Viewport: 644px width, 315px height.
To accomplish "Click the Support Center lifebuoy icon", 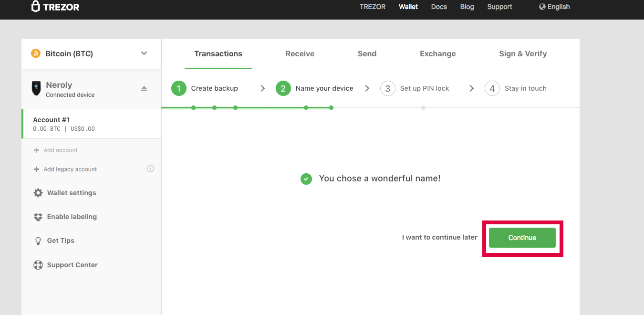I will (38, 265).
